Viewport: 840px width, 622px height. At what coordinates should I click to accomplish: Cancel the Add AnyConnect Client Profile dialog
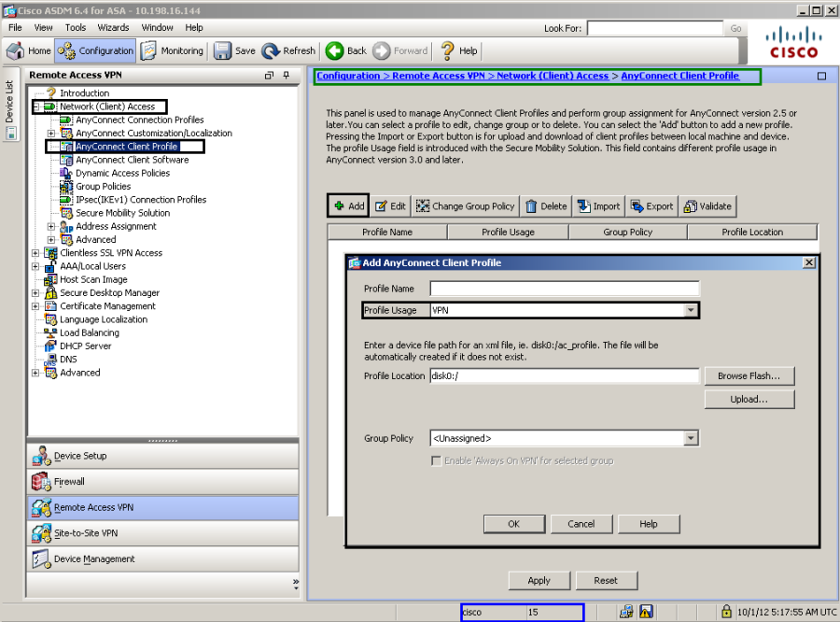click(581, 524)
